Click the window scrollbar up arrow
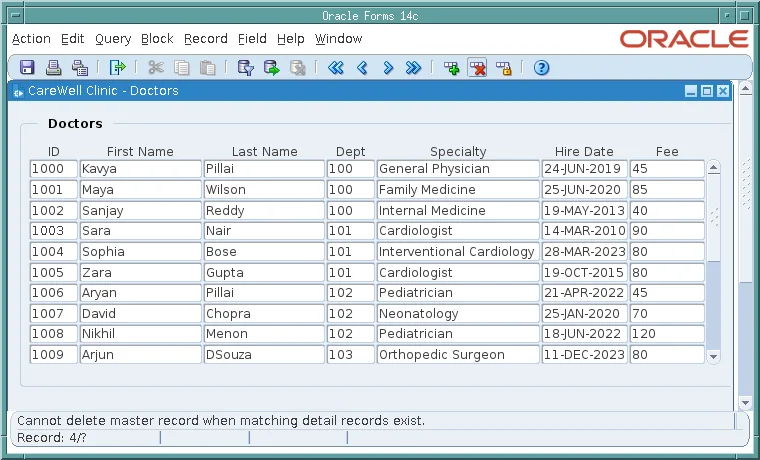The height and width of the screenshot is (460, 760). click(745, 89)
